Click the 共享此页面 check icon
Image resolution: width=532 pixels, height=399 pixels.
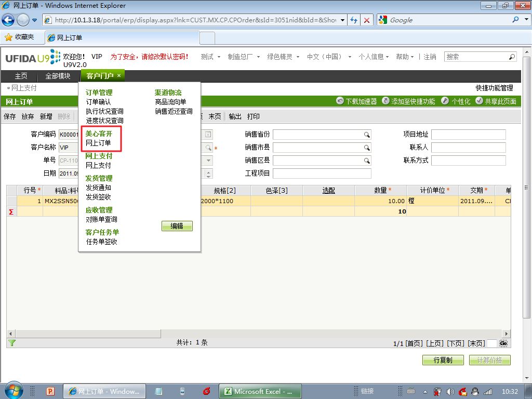[x=479, y=101]
